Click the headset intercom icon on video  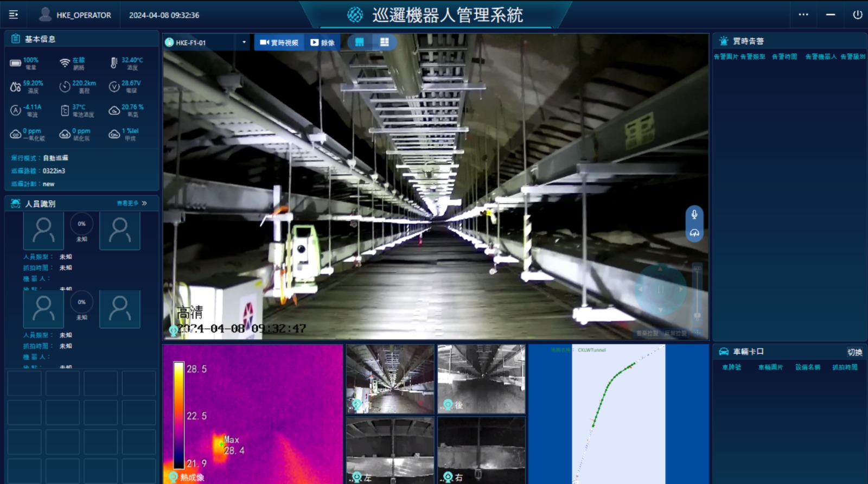(x=694, y=233)
